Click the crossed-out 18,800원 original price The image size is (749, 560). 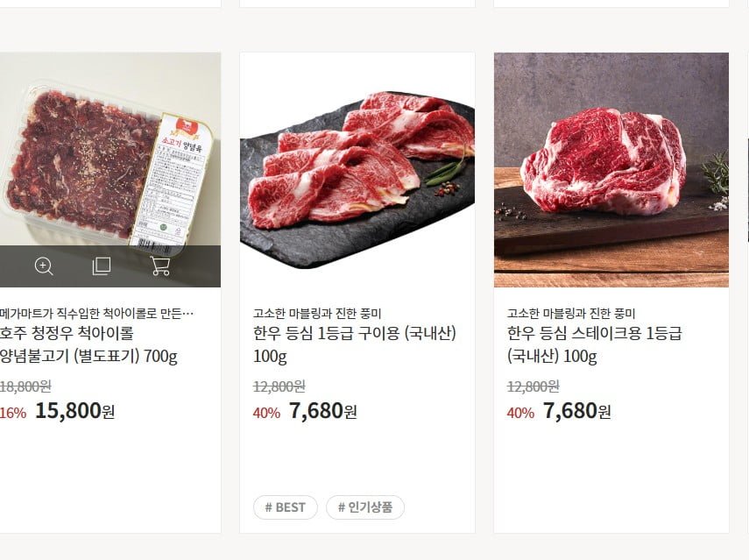point(25,386)
